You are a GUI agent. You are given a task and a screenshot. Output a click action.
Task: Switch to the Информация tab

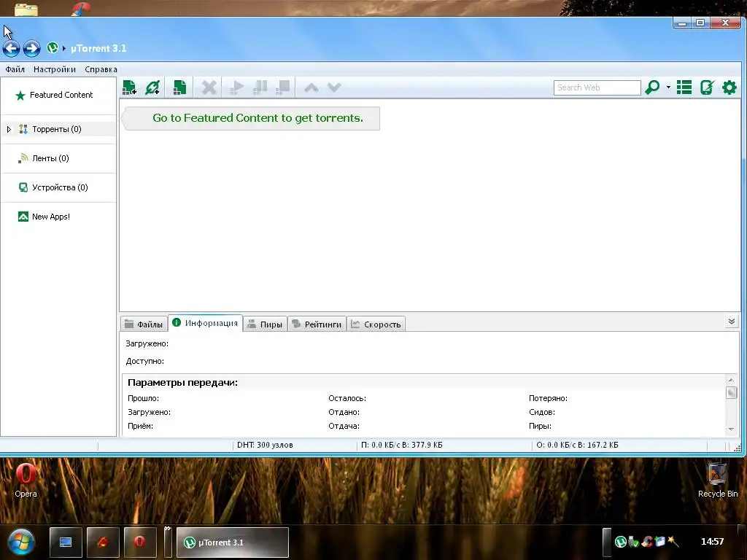click(x=205, y=323)
